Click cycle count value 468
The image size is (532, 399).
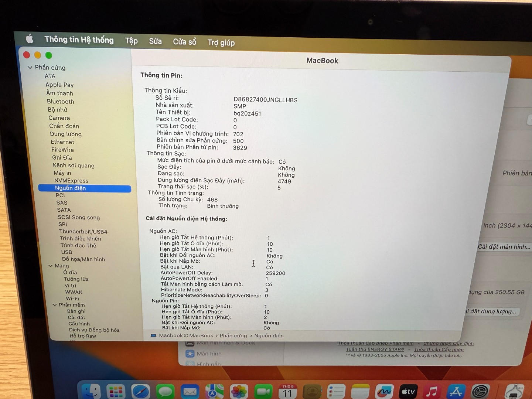click(x=212, y=199)
